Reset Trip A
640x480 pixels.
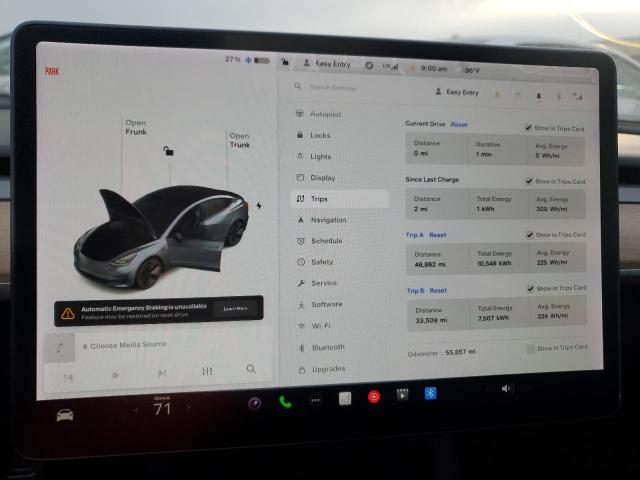pyautogui.click(x=438, y=235)
